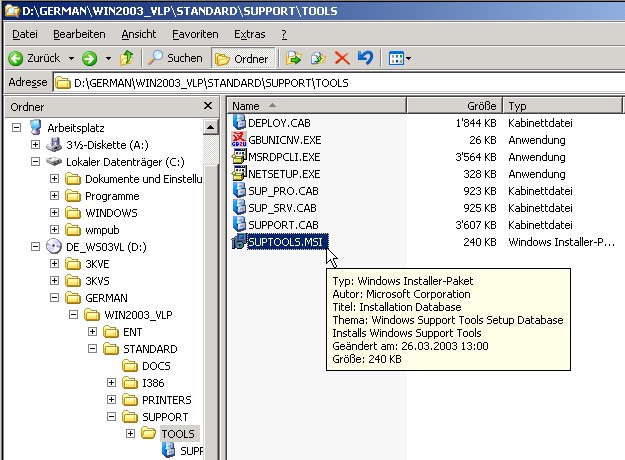Select the 3½-Diskette floppy drive icon
The image size is (625, 460).
click(x=54, y=145)
